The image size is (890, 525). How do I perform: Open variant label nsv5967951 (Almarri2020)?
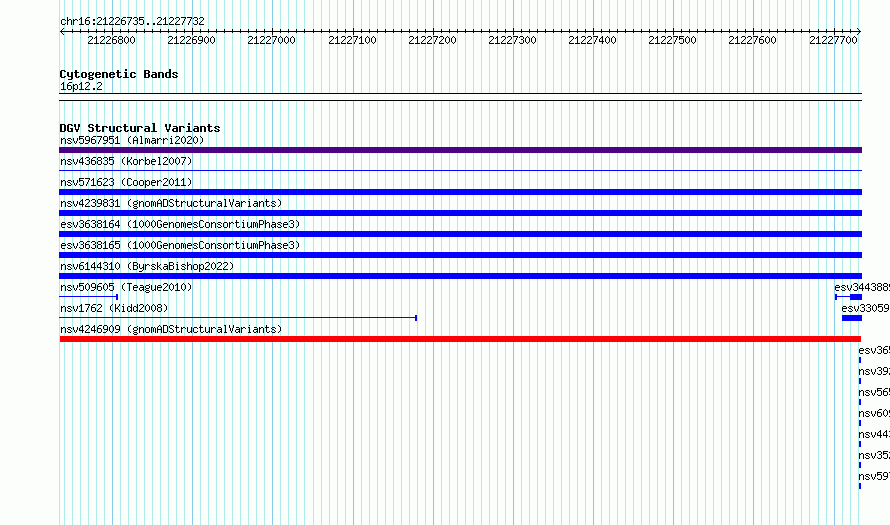132,140
